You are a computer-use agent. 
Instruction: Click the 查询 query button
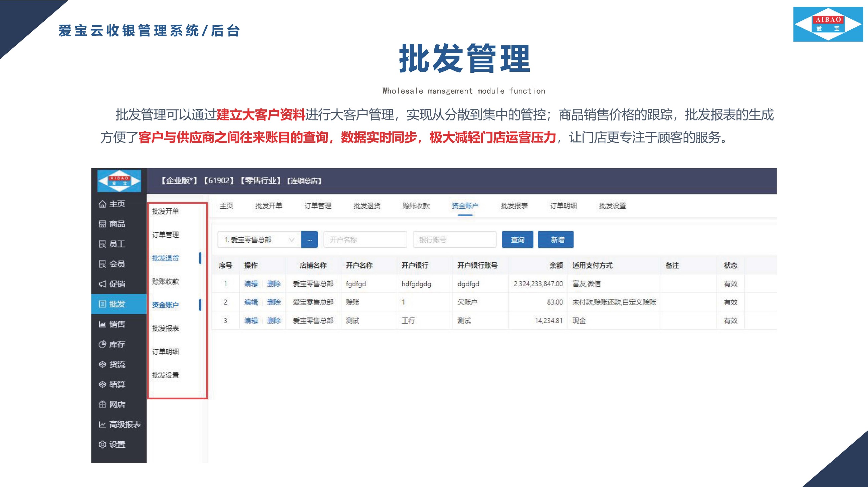(x=517, y=239)
